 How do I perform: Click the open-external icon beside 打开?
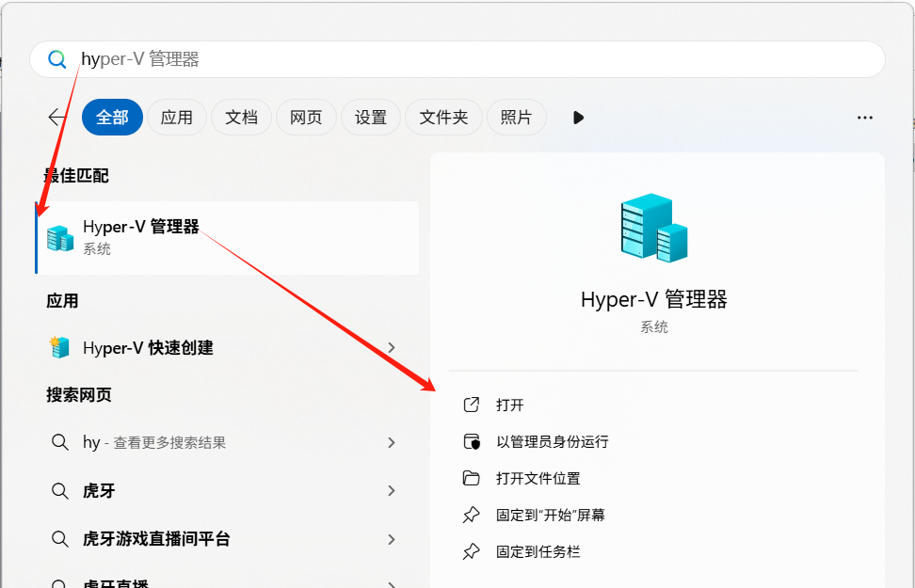[x=472, y=405]
